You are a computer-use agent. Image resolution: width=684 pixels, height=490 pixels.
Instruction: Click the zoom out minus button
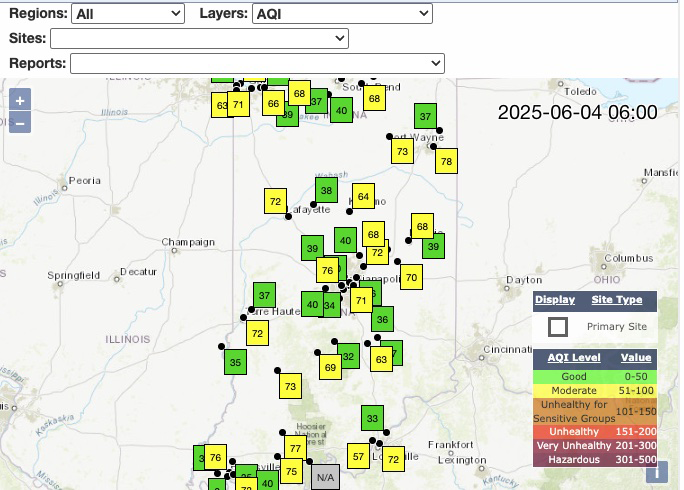pos(20,123)
